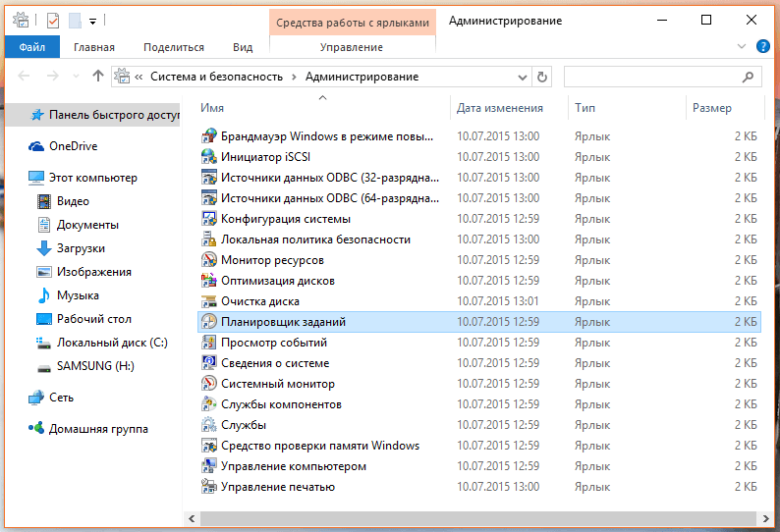Click the help question mark icon
The height and width of the screenshot is (532, 780).
(763, 46)
